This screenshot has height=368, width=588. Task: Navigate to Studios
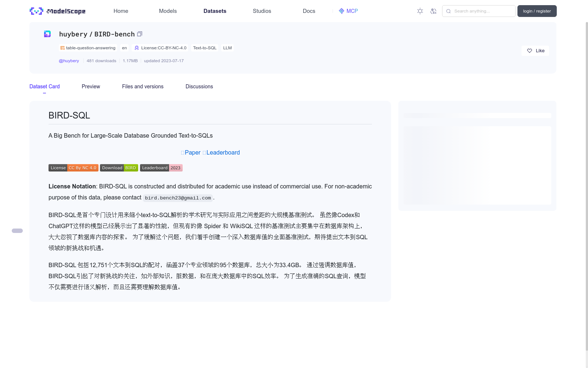click(262, 11)
